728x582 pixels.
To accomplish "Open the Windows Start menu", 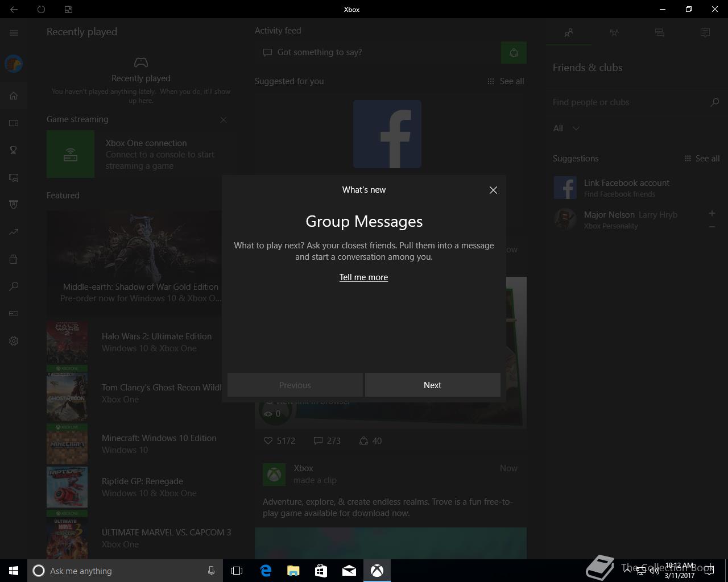I will pos(14,571).
